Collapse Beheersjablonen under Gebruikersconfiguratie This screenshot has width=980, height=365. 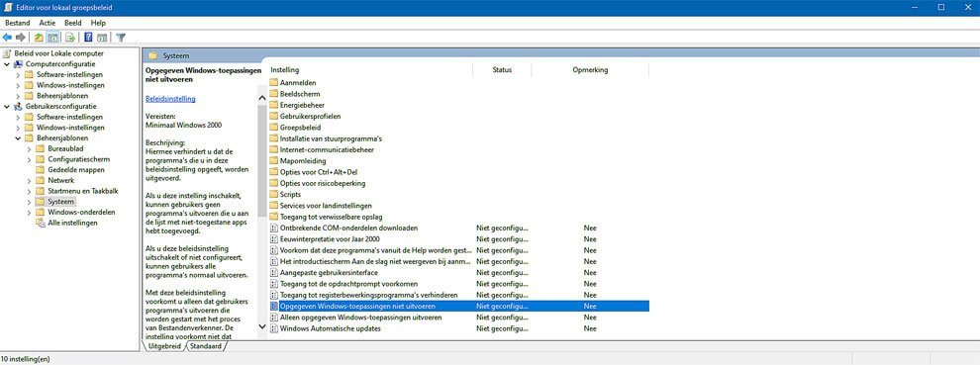pos(18,138)
